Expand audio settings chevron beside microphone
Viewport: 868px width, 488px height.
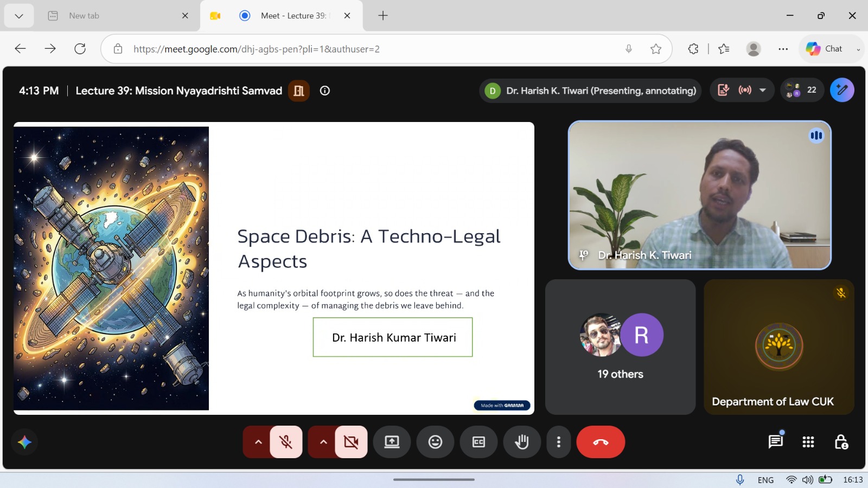pos(258,442)
